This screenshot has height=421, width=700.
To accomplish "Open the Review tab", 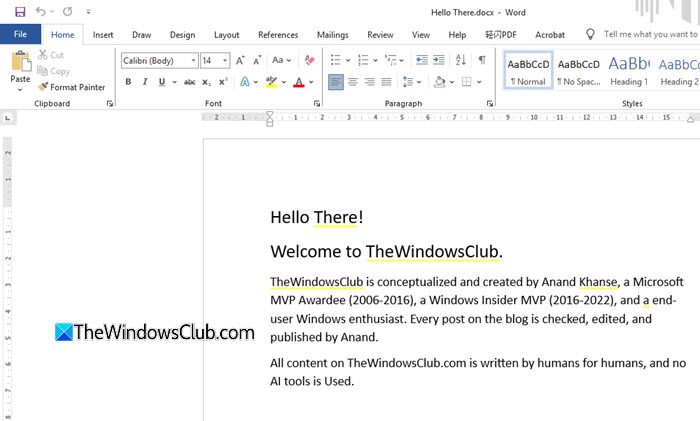I will pyautogui.click(x=380, y=35).
